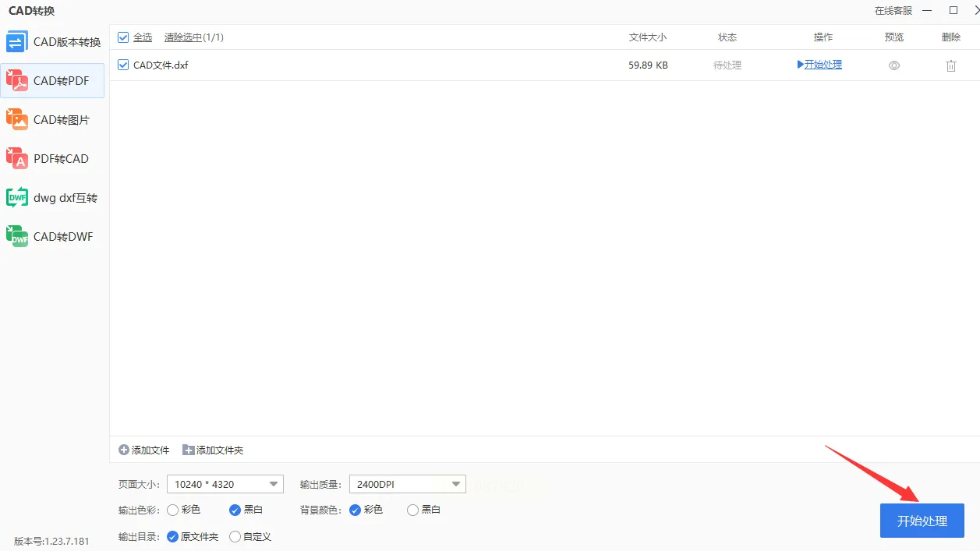Viewport: 980px width, 551px height.
Task: Toggle the 全选 checkbox
Action: point(123,37)
